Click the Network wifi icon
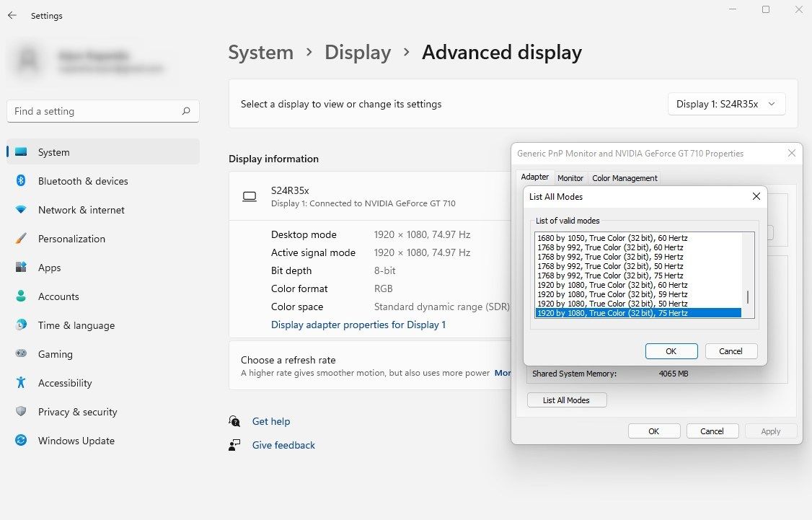The width and height of the screenshot is (812, 520). [21, 209]
